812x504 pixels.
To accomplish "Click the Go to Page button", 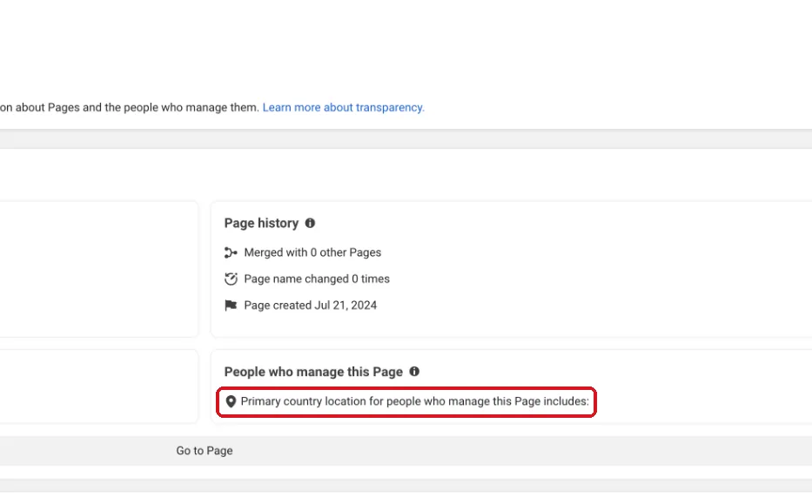I will pos(205,451).
